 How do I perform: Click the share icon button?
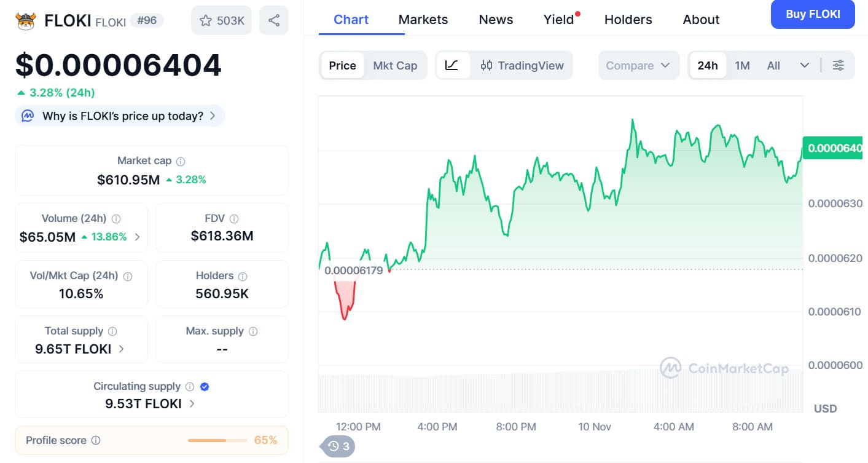pos(274,20)
